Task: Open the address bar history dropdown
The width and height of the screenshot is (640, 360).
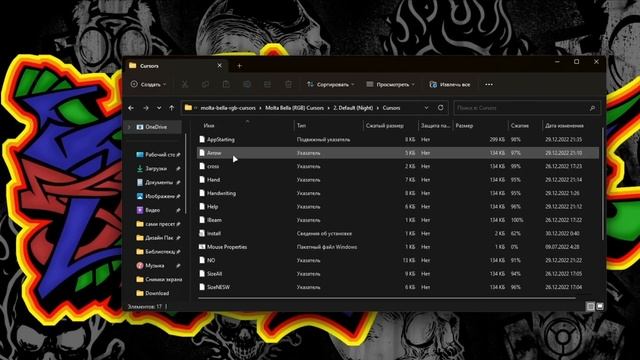Action: tap(427, 108)
